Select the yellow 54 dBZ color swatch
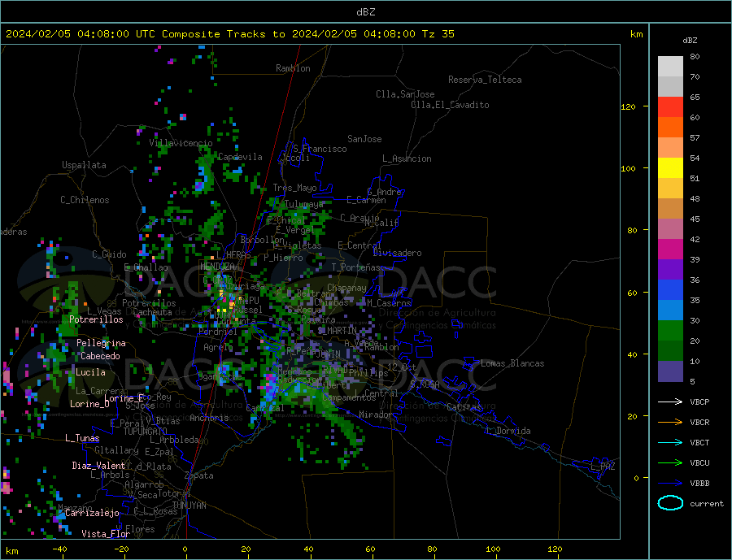Screen dimensions: 732x560 tap(670, 168)
